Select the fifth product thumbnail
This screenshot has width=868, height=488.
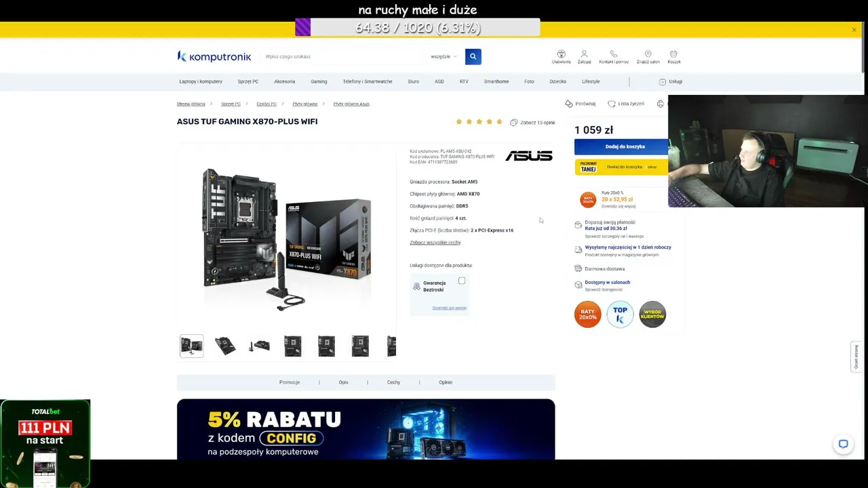point(326,346)
